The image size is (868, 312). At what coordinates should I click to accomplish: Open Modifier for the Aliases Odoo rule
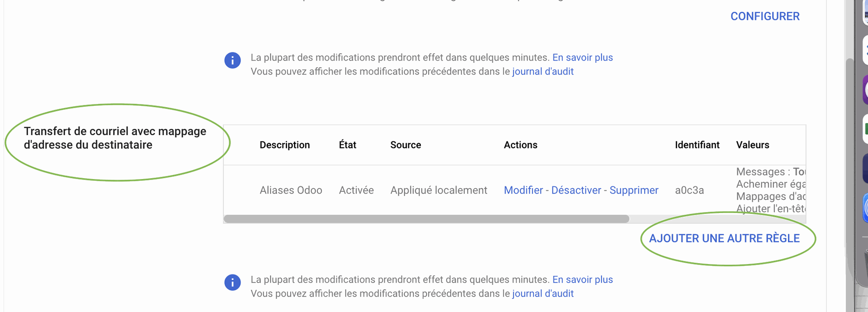click(523, 190)
